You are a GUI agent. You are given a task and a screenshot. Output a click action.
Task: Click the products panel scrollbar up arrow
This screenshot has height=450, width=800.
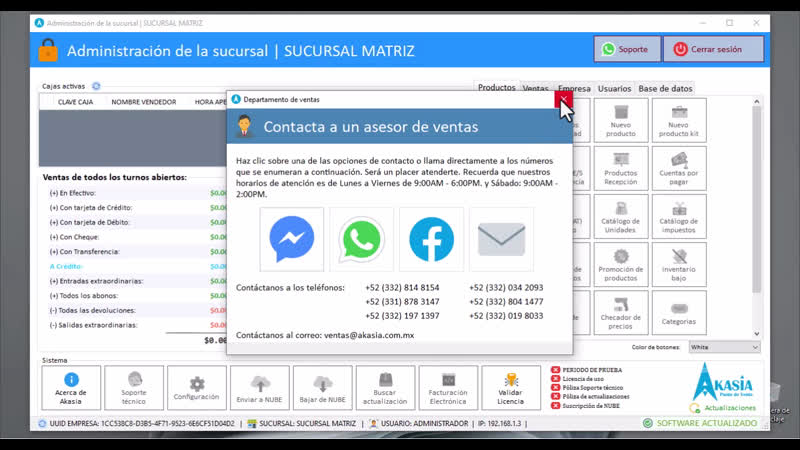coord(757,102)
